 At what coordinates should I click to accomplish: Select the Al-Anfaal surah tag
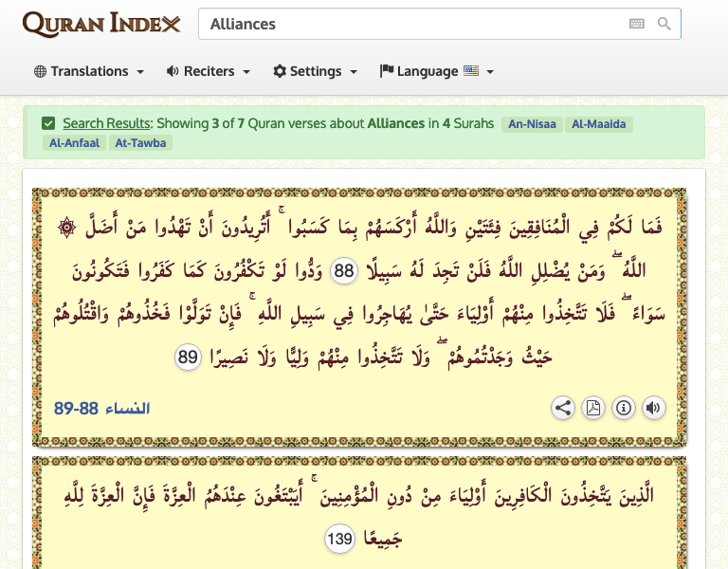click(74, 142)
